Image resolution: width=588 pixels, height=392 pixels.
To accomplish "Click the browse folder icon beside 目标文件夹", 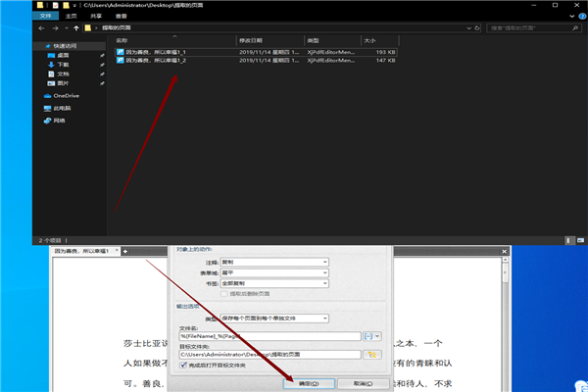I will click(372, 355).
